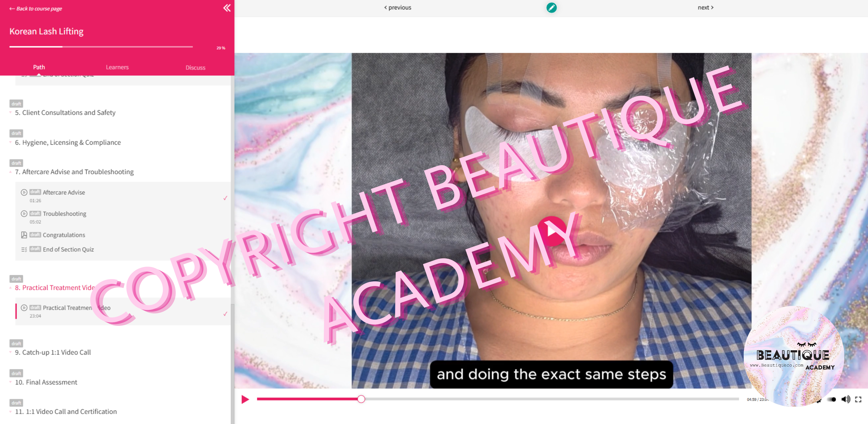Image resolution: width=868 pixels, height=424 pixels.
Task: Click the red center play overlay button
Action: (x=551, y=231)
